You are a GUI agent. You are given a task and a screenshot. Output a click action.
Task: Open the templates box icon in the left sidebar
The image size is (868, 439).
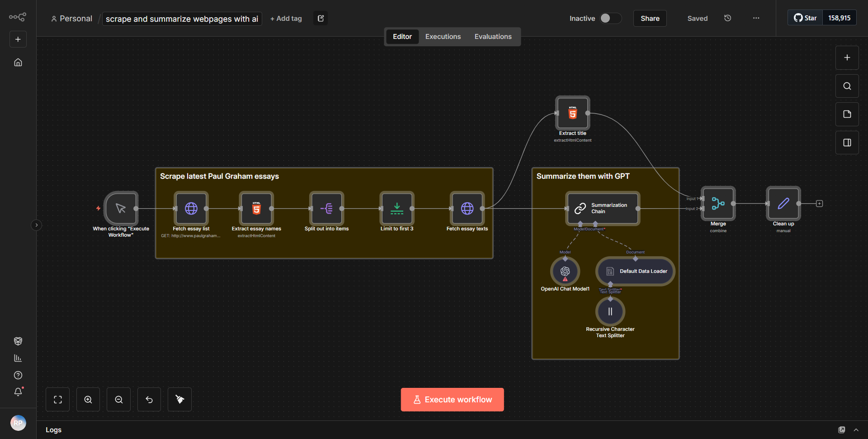[18, 341]
